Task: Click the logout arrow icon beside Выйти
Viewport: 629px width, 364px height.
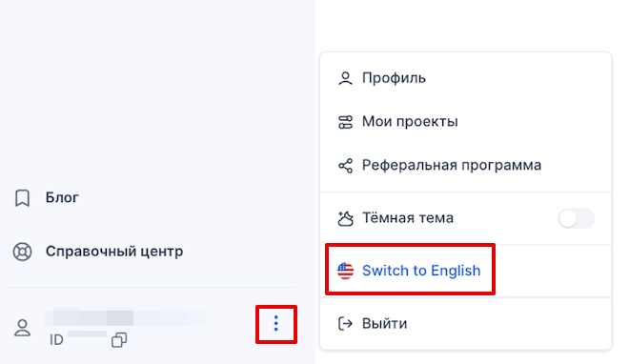Action: pos(345,324)
